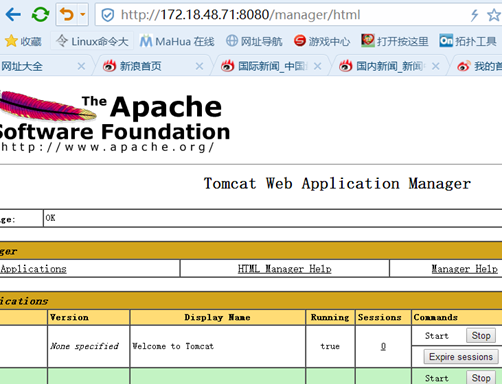Click the Tomcat Web Application Manager heading
The image size is (502, 384).
(337, 184)
